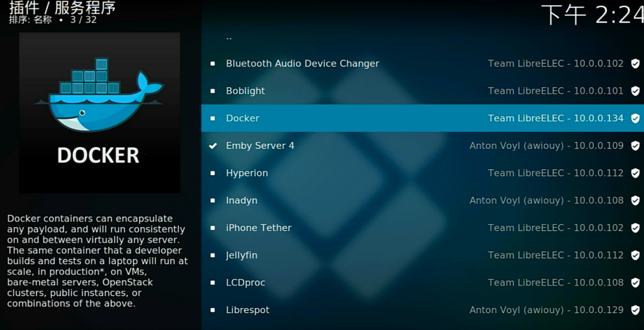
Task: Select the Jellyfin add-on
Action: 422,255
